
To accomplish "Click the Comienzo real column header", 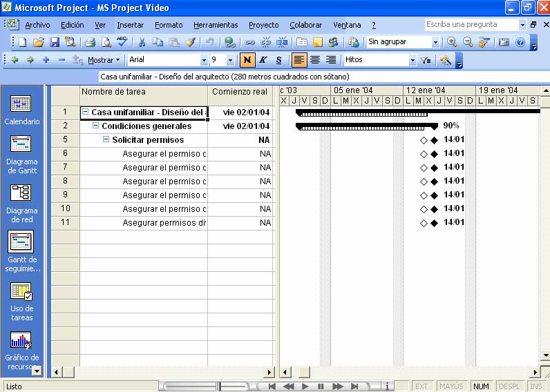I will tap(241, 95).
